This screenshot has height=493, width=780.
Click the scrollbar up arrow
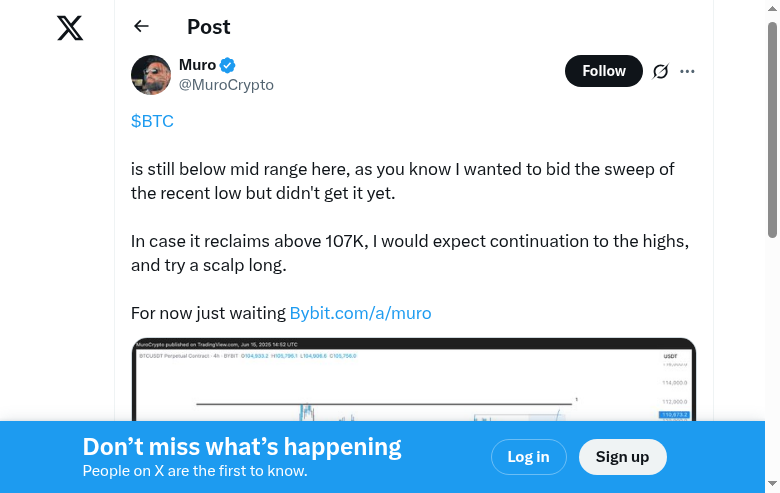pos(772,8)
